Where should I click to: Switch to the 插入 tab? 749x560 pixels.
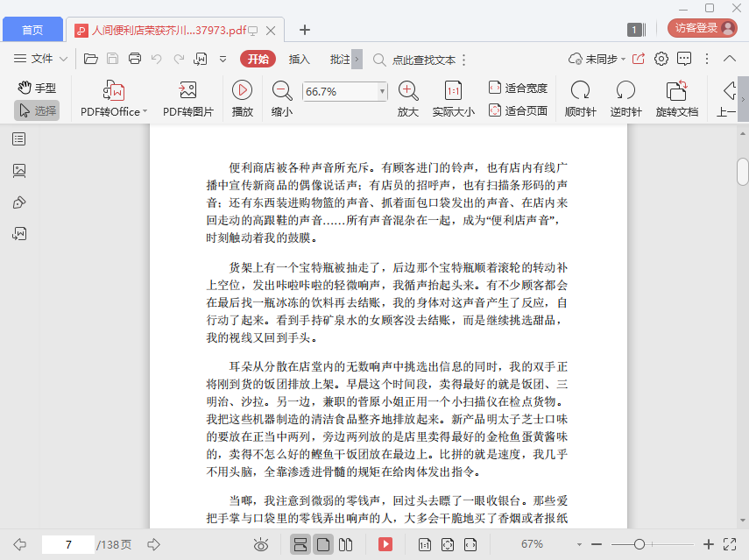[x=300, y=59]
